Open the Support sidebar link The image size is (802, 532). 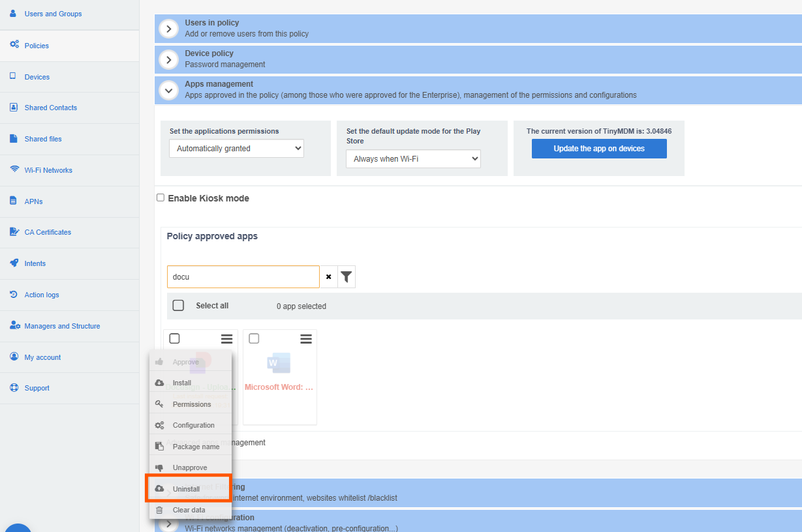click(37, 388)
